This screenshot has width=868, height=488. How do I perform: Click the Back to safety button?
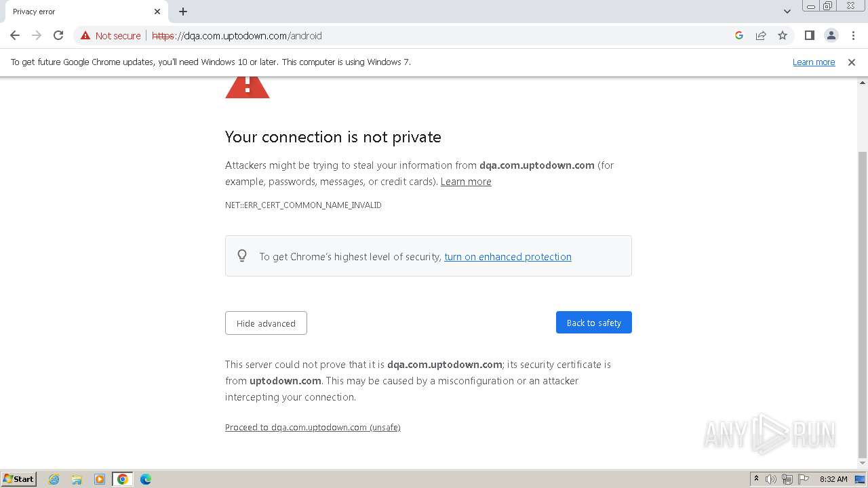[594, 323]
